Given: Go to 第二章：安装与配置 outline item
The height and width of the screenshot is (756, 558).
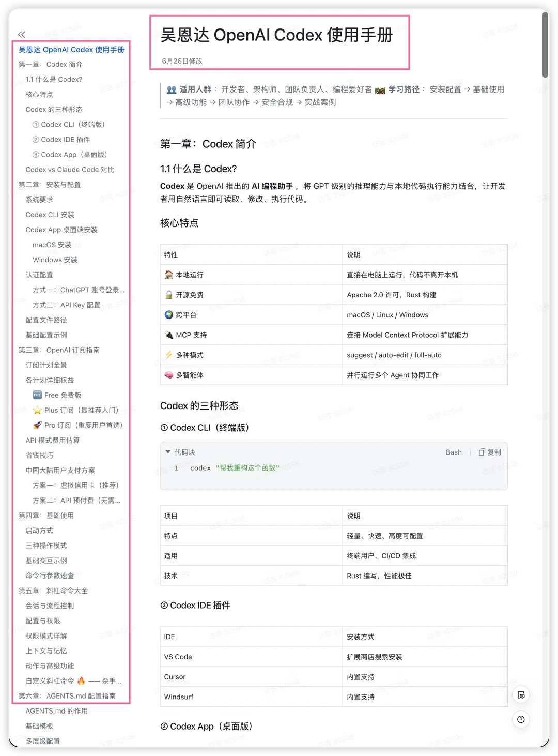Looking at the screenshot, I should tap(50, 184).
